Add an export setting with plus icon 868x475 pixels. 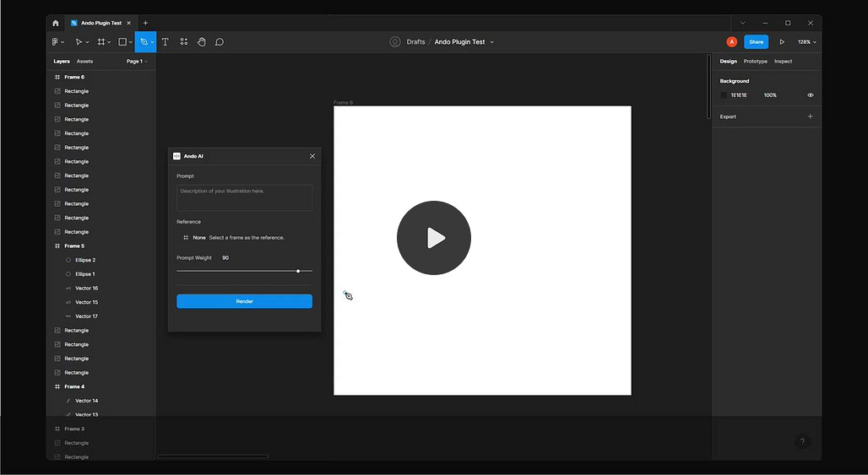coord(811,116)
